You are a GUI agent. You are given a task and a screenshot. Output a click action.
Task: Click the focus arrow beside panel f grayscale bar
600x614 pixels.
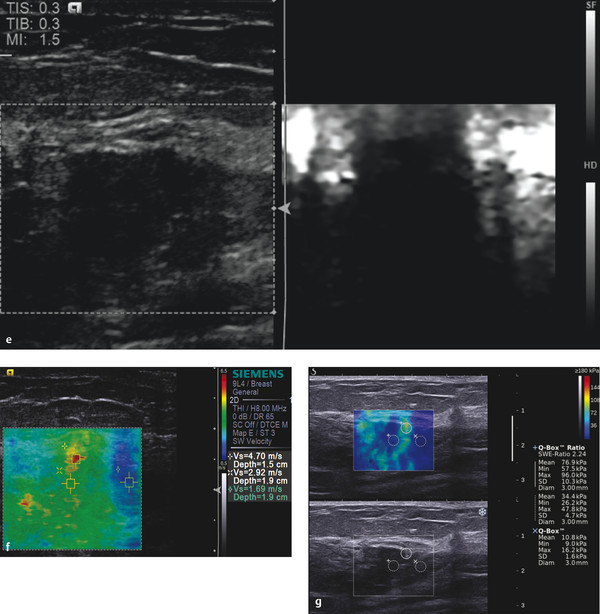[x=220, y=490]
